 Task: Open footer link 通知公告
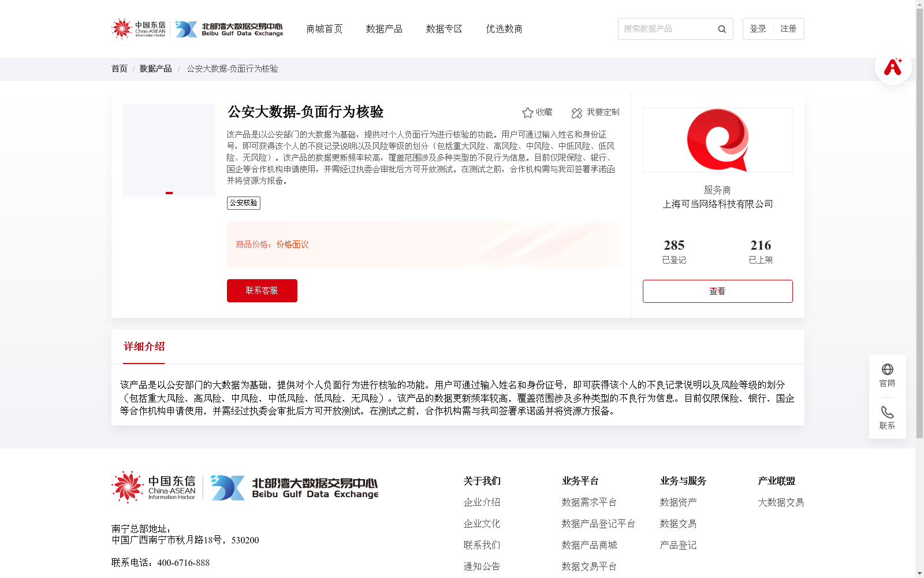[482, 566]
